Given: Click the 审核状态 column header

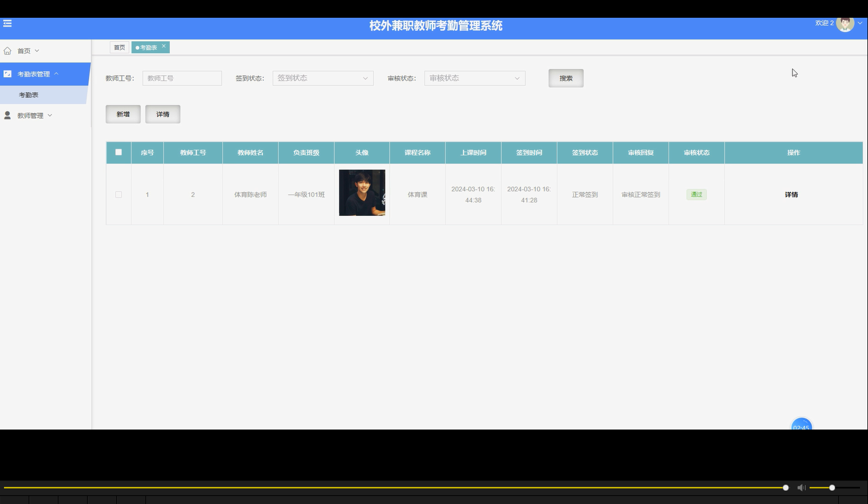Looking at the screenshot, I should point(696,153).
